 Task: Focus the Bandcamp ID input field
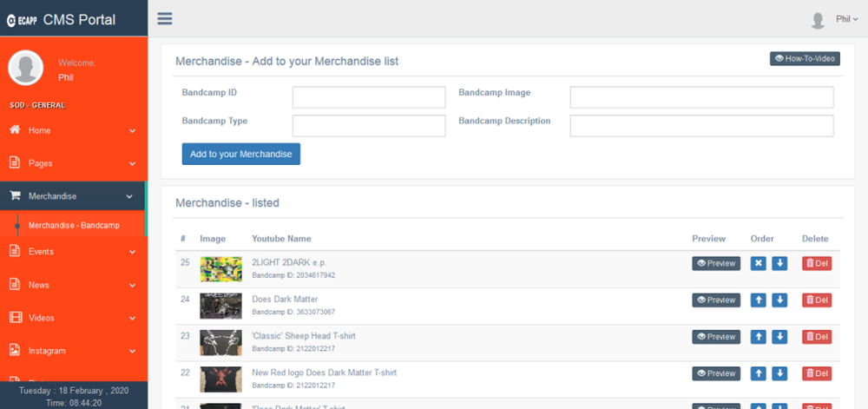[x=369, y=97]
